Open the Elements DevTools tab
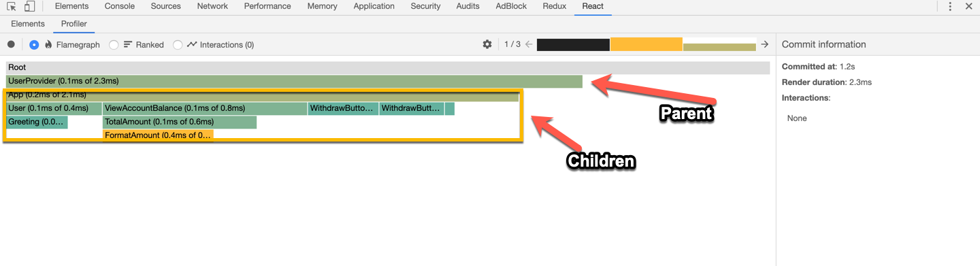The height and width of the screenshot is (266, 980). click(71, 6)
